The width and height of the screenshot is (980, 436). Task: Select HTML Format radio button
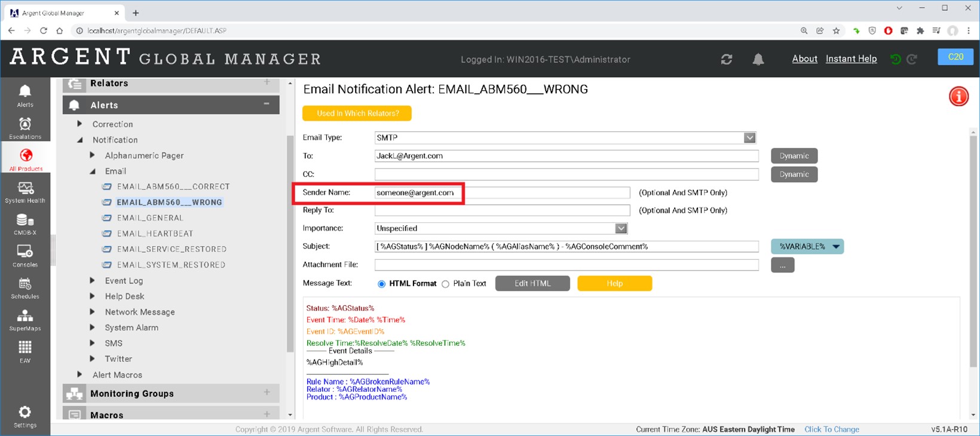381,284
